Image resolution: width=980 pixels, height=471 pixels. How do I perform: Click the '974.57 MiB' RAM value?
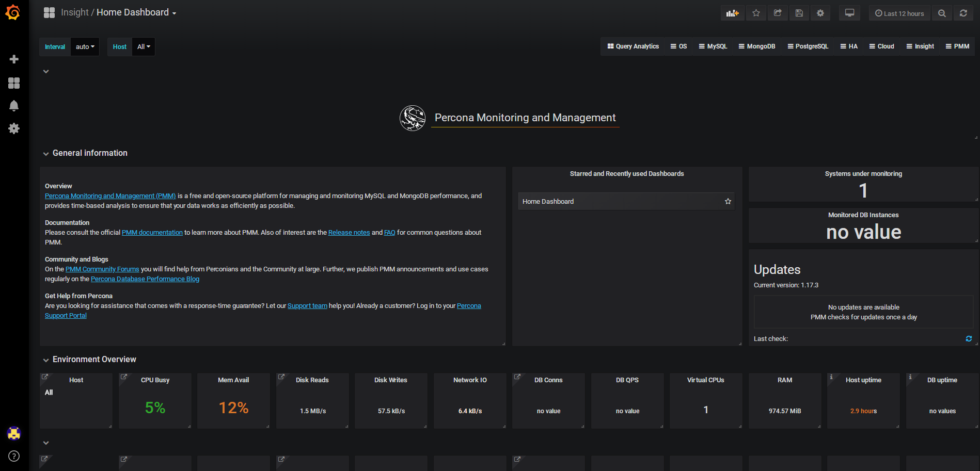[x=785, y=411]
